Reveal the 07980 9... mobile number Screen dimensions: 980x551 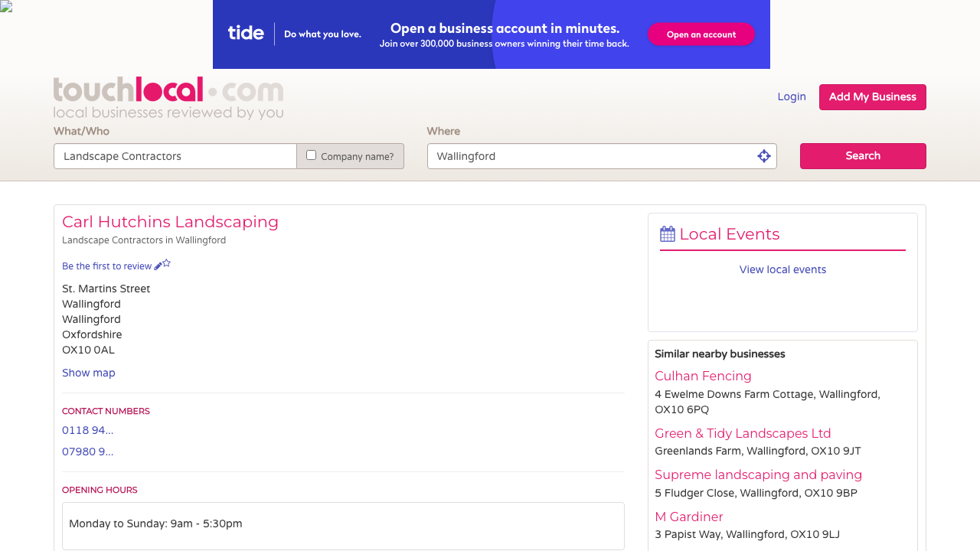88,452
